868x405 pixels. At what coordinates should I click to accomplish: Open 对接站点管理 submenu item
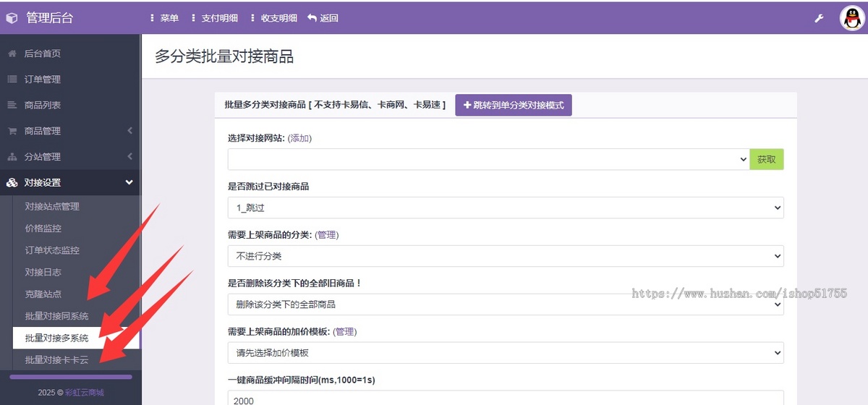point(52,207)
